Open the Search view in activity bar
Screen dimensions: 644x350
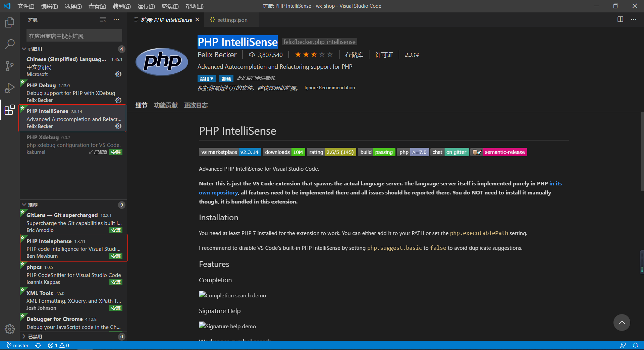[10, 44]
